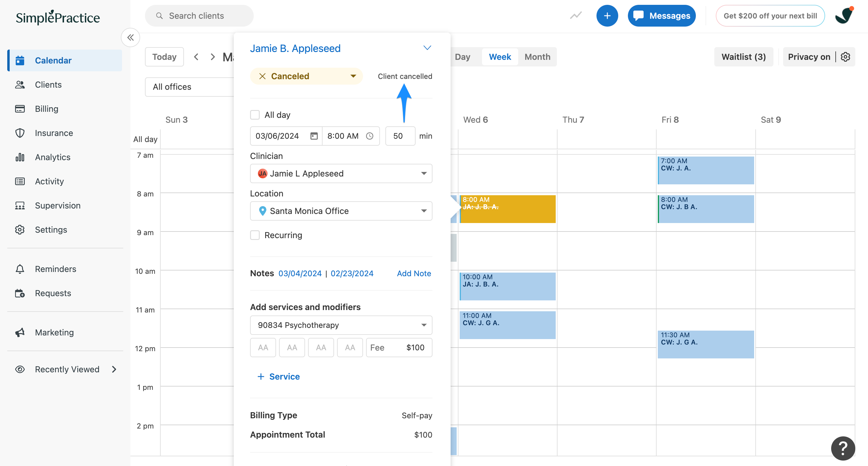Image resolution: width=868 pixels, height=466 pixels.
Task: Open the Supervision section in the sidebar
Action: tap(58, 205)
